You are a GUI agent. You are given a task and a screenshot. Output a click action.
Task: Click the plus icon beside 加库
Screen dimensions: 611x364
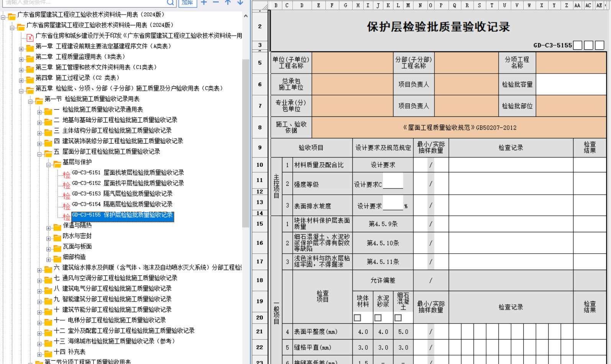click(204, 3)
